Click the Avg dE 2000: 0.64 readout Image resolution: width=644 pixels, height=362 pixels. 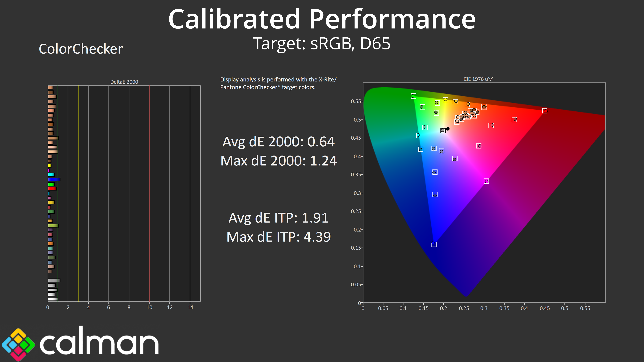coord(278,142)
